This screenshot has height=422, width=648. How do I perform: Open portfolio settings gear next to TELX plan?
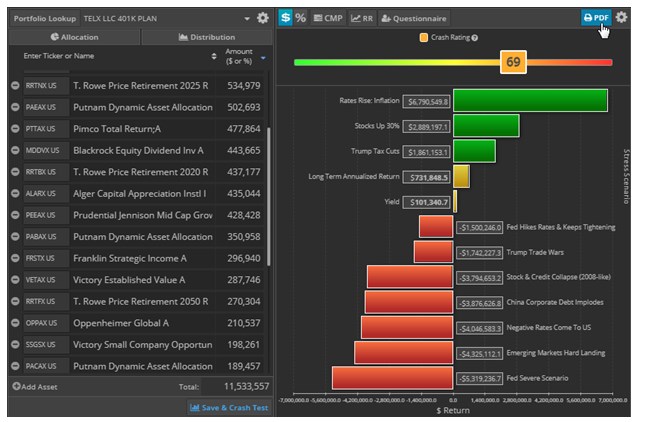pyautogui.click(x=263, y=18)
